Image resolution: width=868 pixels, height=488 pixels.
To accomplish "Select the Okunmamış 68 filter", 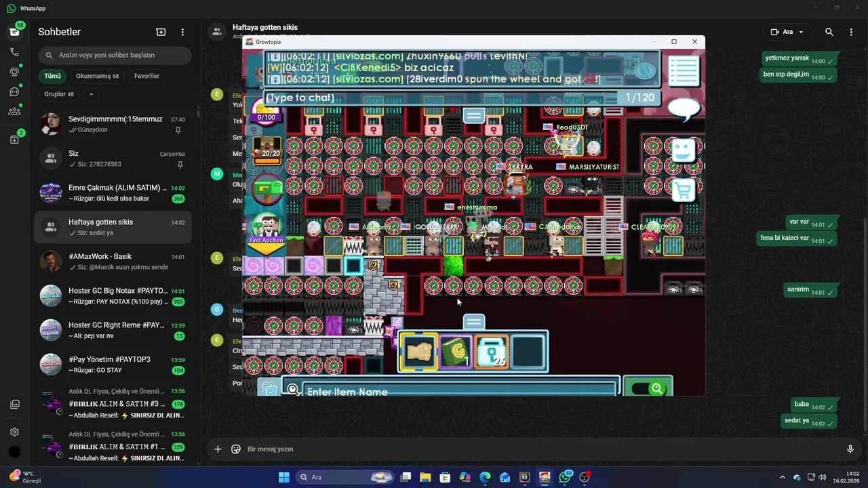I will 97,76.
